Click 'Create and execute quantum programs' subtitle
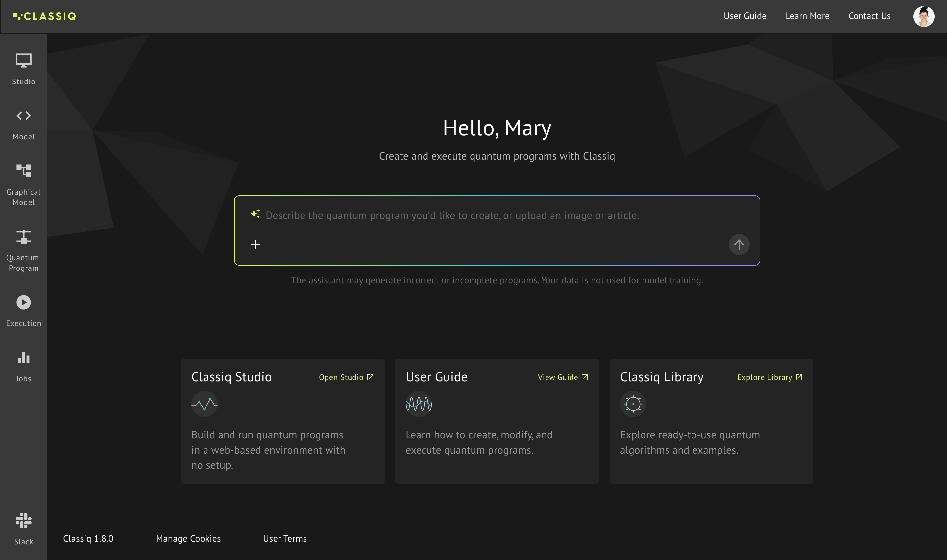The image size is (947, 560). [497, 156]
